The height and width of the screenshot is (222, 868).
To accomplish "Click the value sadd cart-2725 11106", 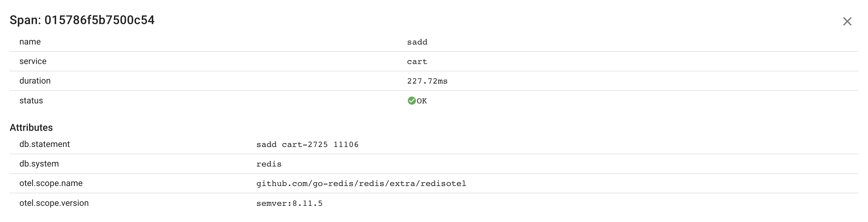I will click(x=307, y=145).
